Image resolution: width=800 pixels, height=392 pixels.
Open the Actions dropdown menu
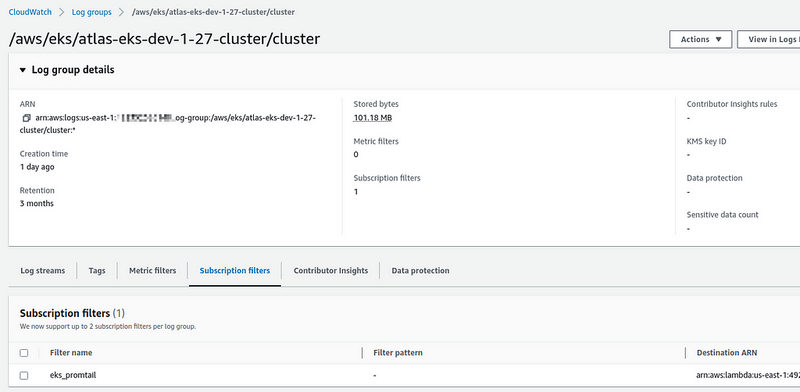[x=701, y=39]
